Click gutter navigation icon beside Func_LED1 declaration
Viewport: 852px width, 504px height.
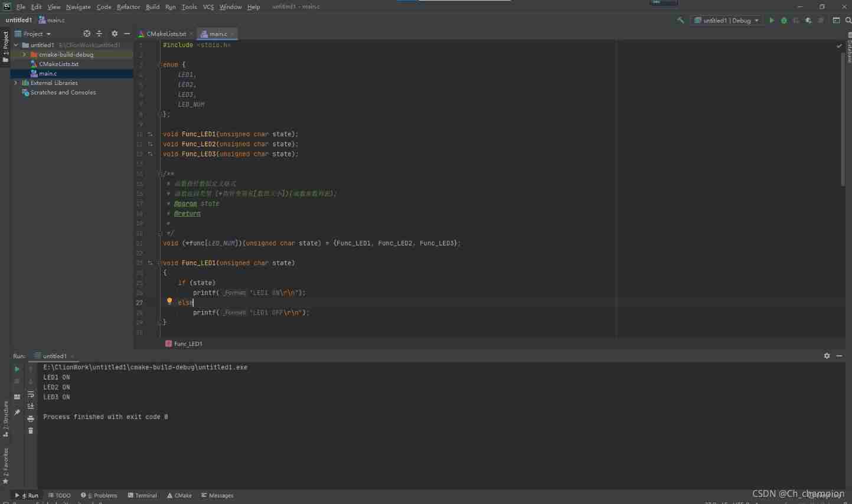click(x=150, y=134)
